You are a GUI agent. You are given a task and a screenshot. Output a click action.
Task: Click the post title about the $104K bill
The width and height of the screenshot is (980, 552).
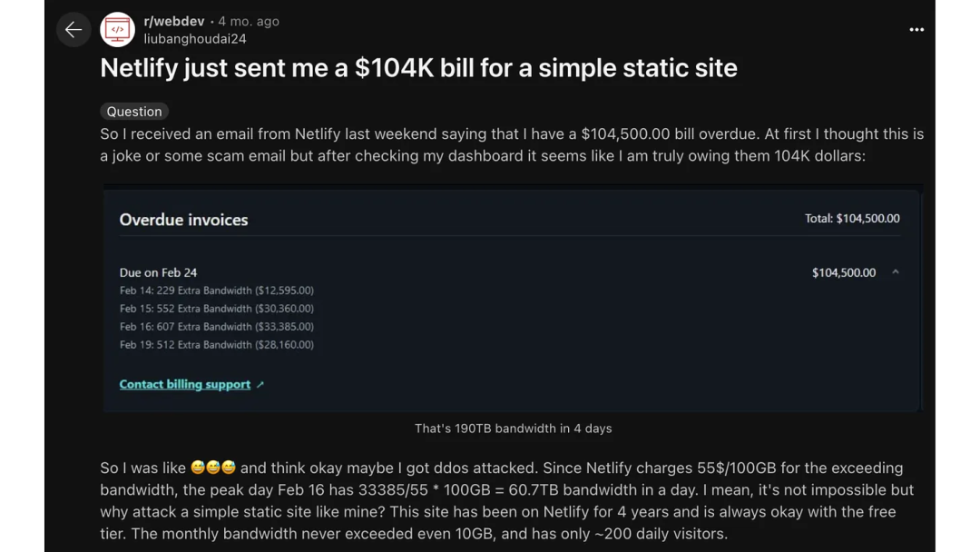pyautogui.click(x=419, y=67)
